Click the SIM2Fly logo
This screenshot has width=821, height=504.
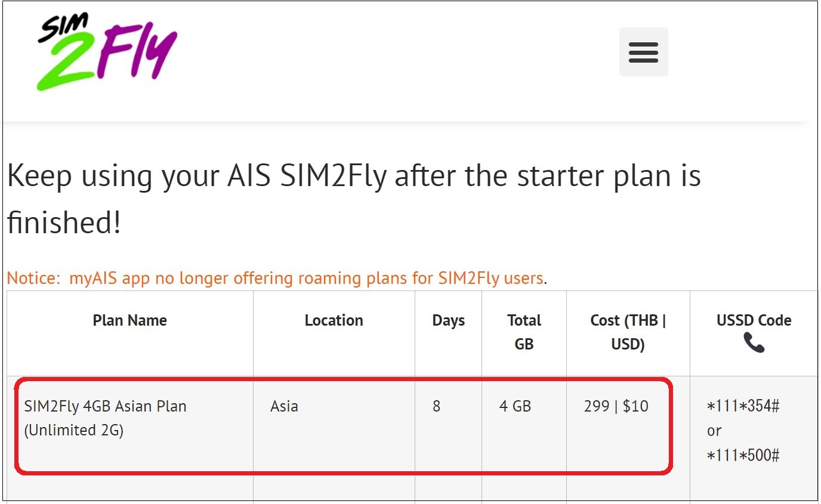click(107, 52)
